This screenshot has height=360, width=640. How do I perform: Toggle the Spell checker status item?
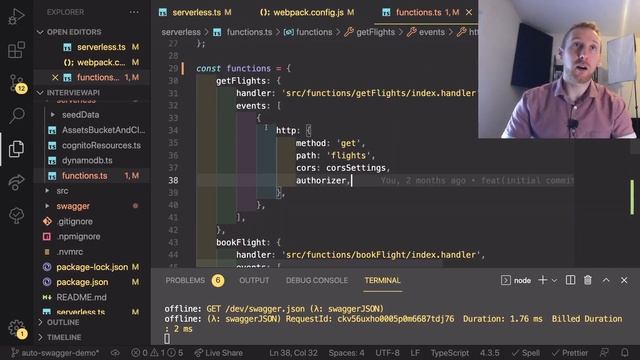click(x=526, y=353)
